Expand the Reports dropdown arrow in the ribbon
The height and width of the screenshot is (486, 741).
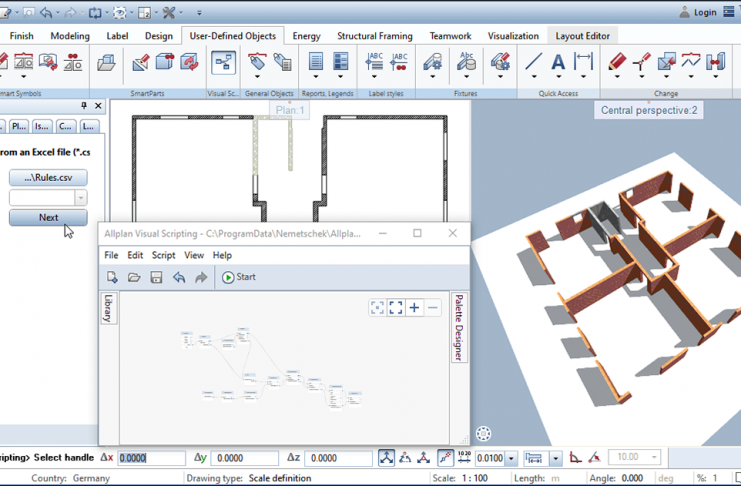point(316,76)
